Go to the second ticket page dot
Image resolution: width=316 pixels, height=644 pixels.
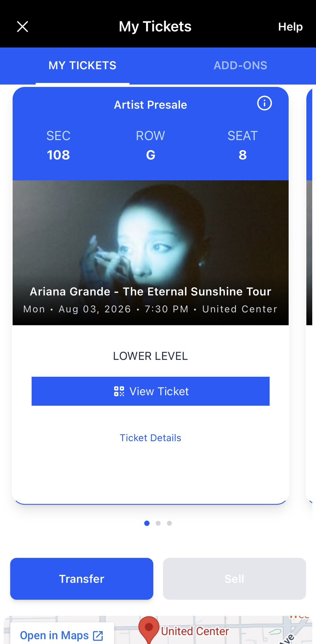tap(158, 523)
